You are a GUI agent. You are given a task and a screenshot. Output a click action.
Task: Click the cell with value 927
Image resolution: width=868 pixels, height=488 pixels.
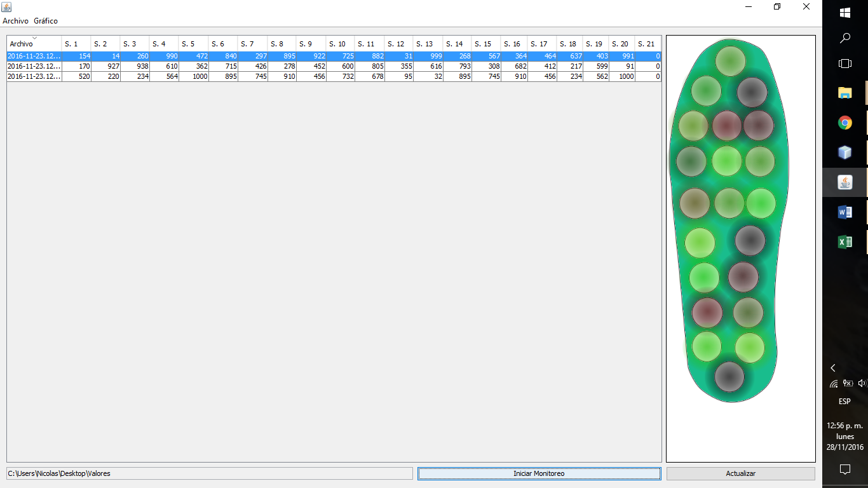105,66
